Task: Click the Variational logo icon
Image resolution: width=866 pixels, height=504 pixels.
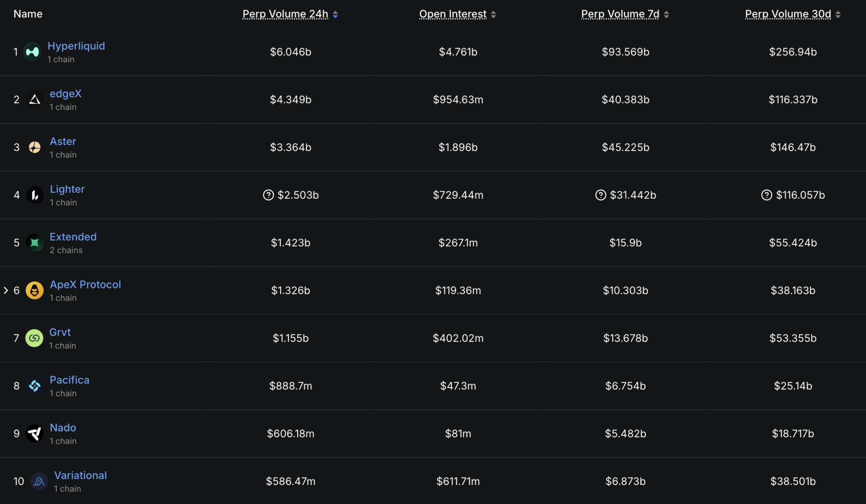Action: pyautogui.click(x=39, y=482)
